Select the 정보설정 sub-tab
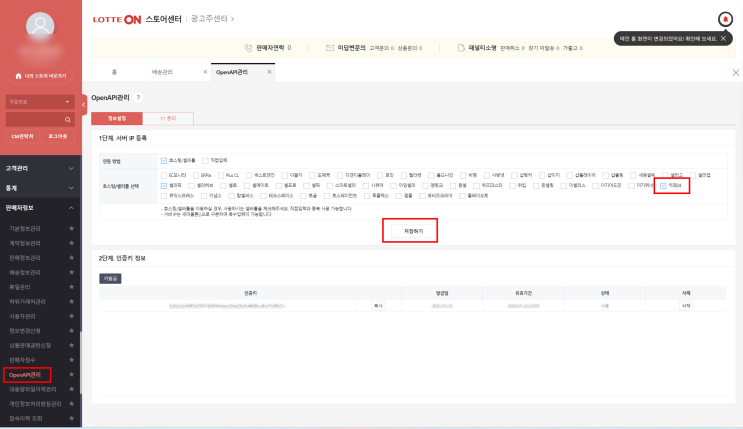Viewport: 743px width, 429px height. click(117, 119)
